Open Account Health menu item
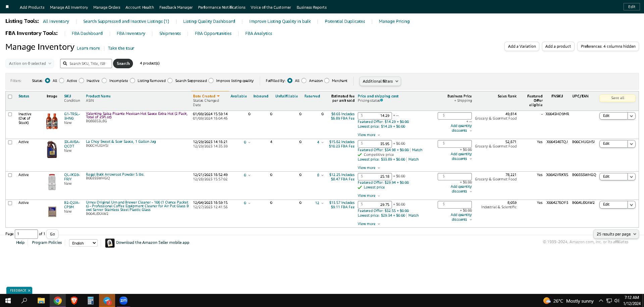The width and height of the screenshot is (644, 307). 140,7
